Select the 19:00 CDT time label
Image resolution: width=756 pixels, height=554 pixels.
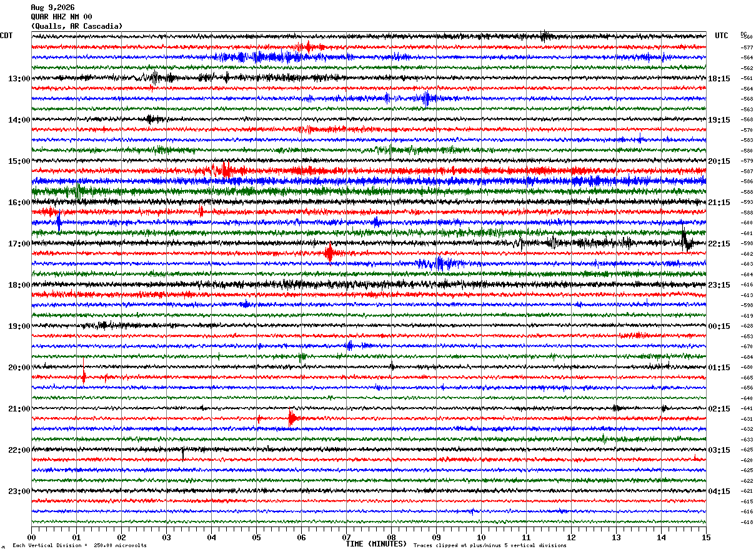(x=19, y=326)
